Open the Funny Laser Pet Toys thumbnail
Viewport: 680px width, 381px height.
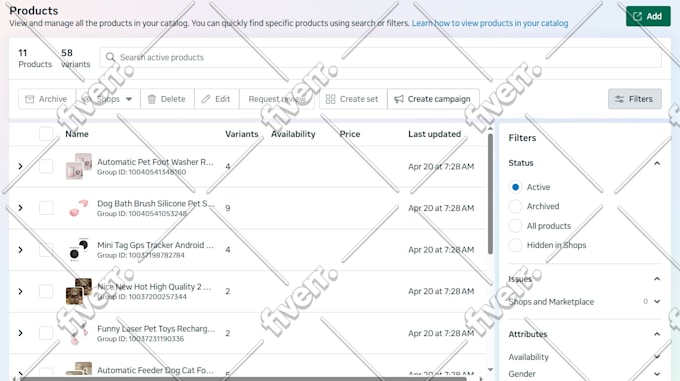coord(78,333)
